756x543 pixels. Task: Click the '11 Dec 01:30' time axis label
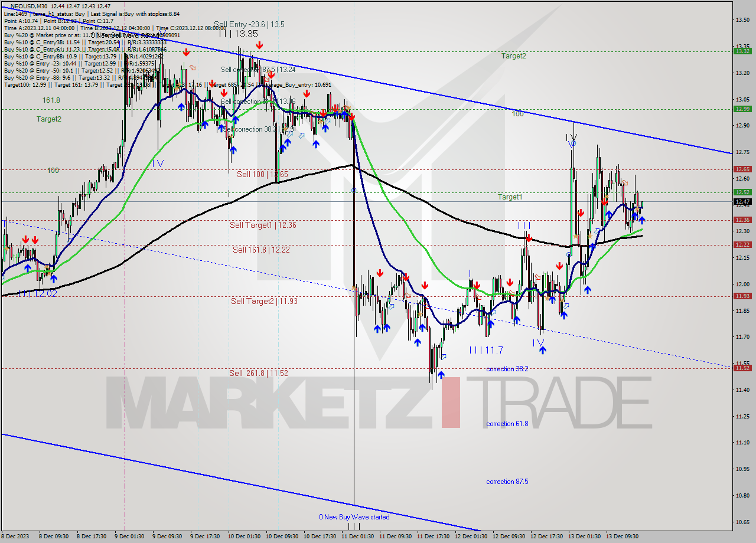[358, 537]
